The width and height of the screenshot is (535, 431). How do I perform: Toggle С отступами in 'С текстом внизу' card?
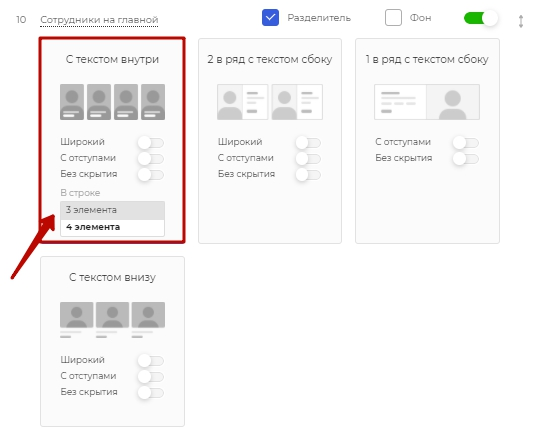point(151,376)
